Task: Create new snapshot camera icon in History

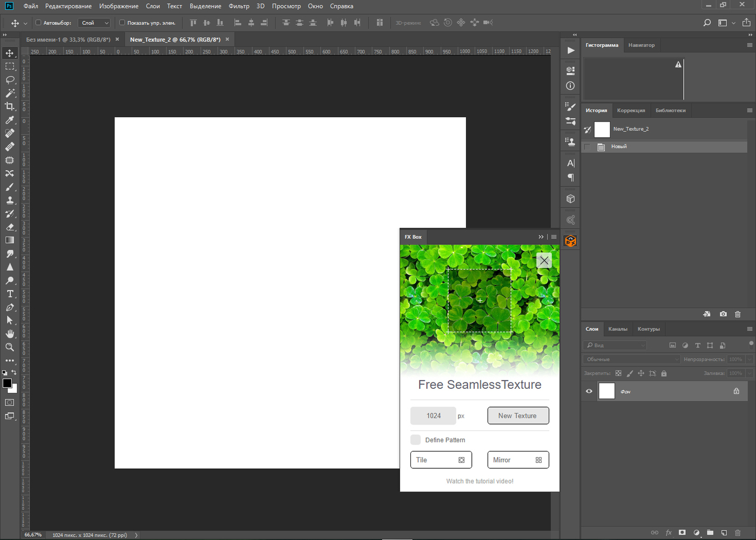Action: 723,314
